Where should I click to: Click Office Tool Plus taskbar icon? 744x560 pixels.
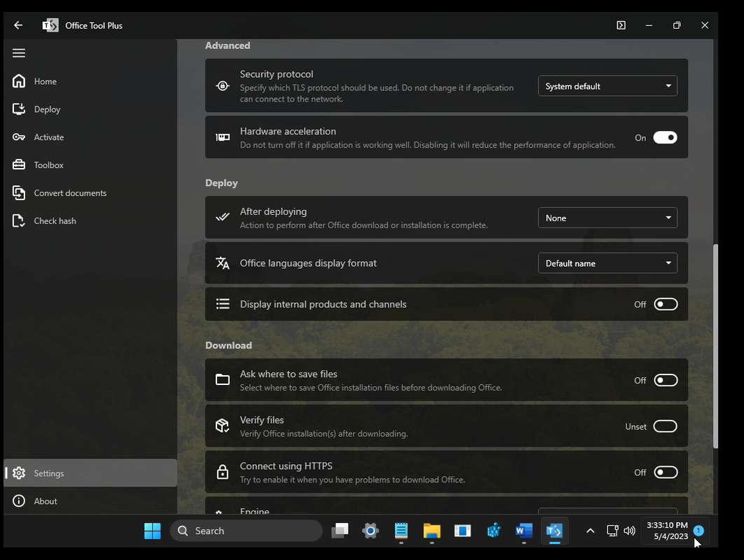[x=554, y=531]
